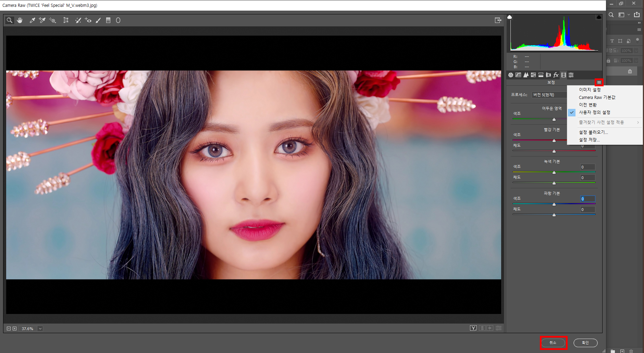Select the White Balance eyedropper tool
644x353 pixels.
point(32,20)
